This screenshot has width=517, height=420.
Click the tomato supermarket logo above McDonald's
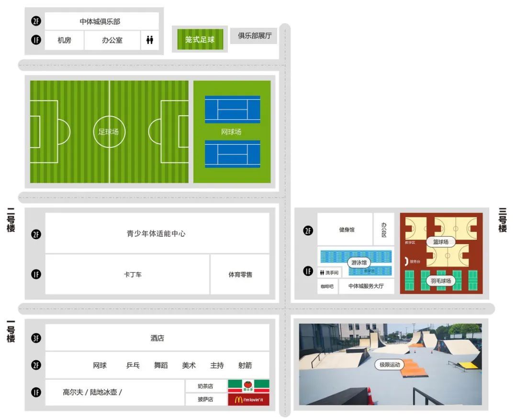click(248, 386)
